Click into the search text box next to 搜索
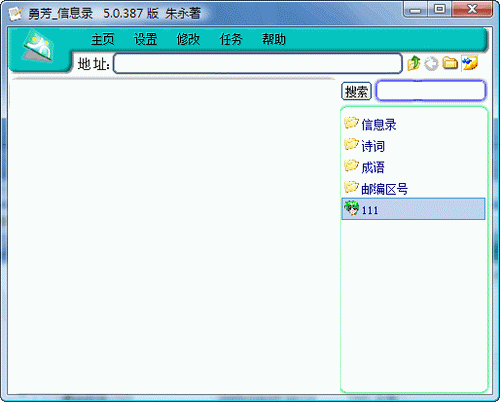 [431, 90]
